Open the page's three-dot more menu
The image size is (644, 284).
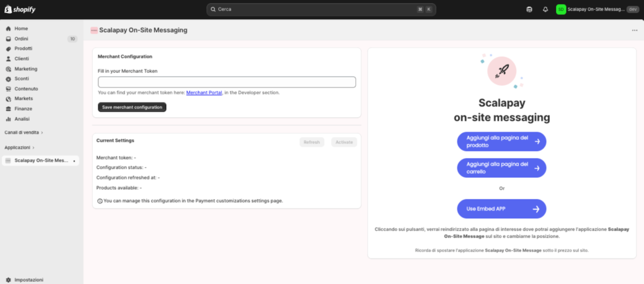point(635,30)
